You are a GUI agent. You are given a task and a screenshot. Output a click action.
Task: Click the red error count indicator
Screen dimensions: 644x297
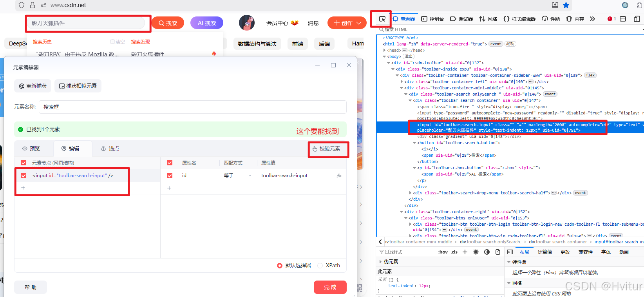click(611, 19)
